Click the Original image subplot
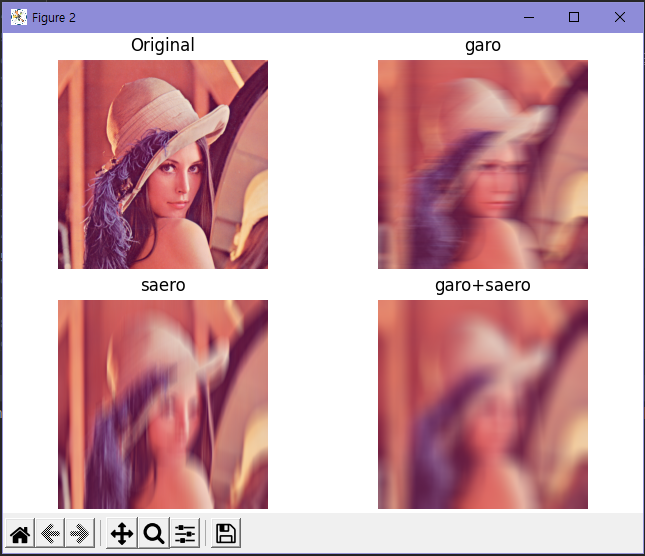Image resolution: width=645 pixels, height=556 pixels. click(x=163, y=164)
